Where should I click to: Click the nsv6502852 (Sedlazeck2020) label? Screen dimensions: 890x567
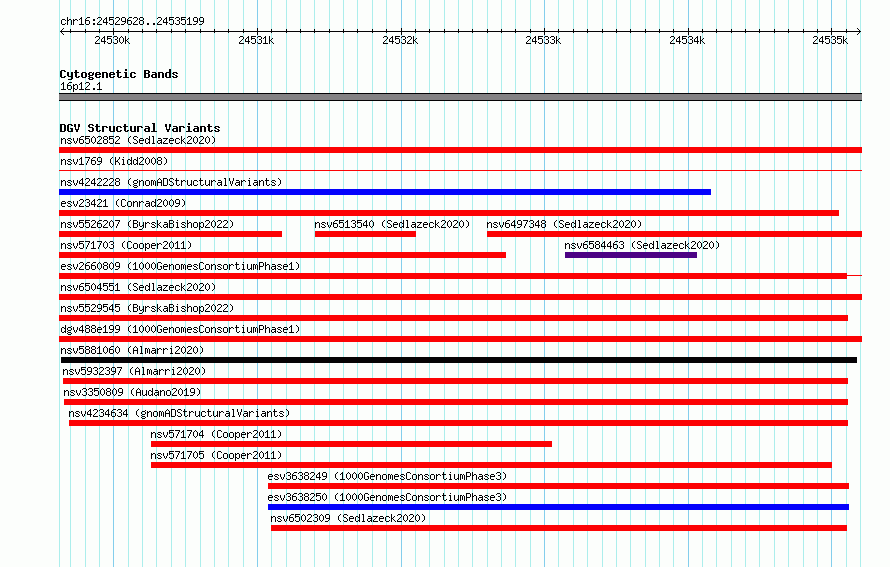[x=138, y=140]
